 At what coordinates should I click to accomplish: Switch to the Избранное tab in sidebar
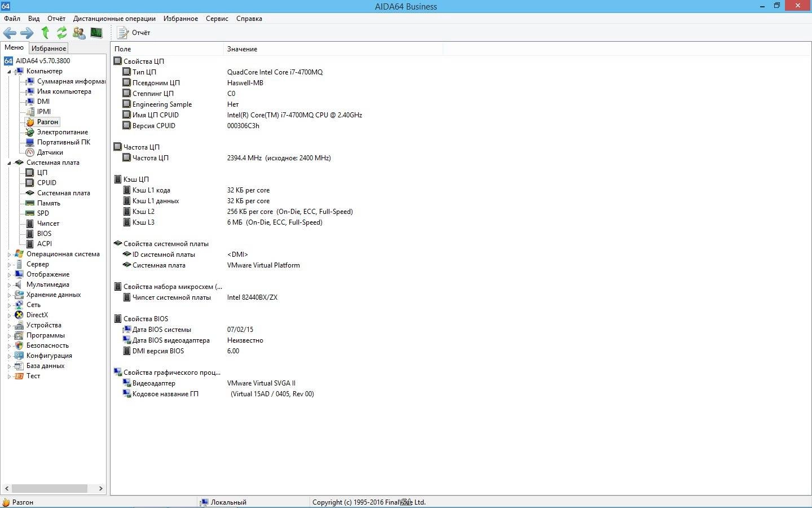pyautogui.click(x=48, y=49)
